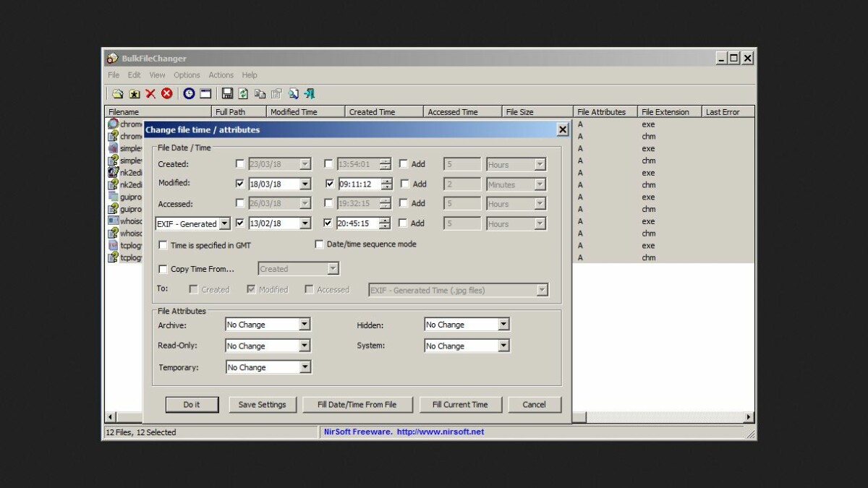This screenshot has height=488, width=868.
Task: Click the exit door toolbar icon
Action: (x=309, y=93)
